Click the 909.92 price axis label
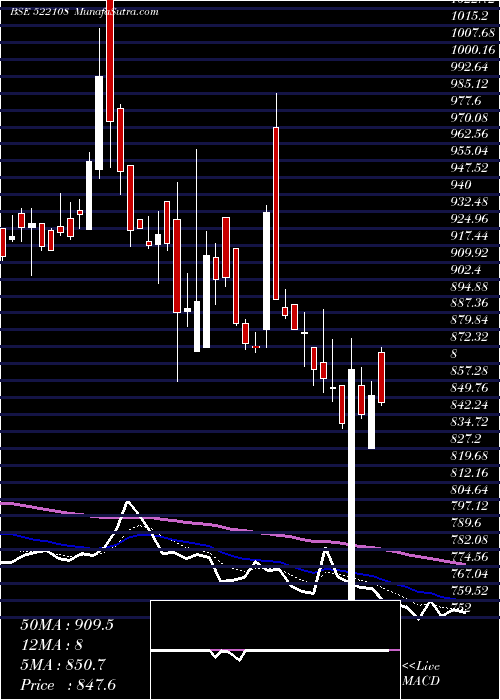 pos(471,253)
